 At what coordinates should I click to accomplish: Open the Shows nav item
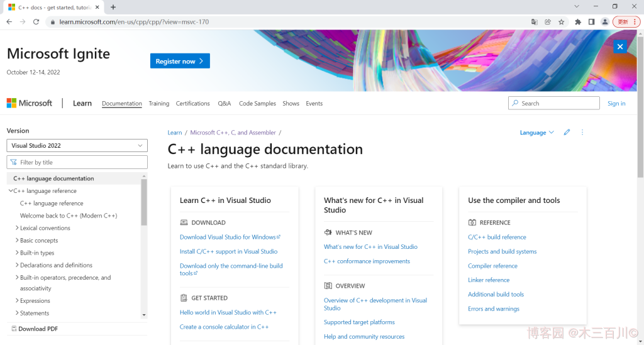(x=291, y=104)
